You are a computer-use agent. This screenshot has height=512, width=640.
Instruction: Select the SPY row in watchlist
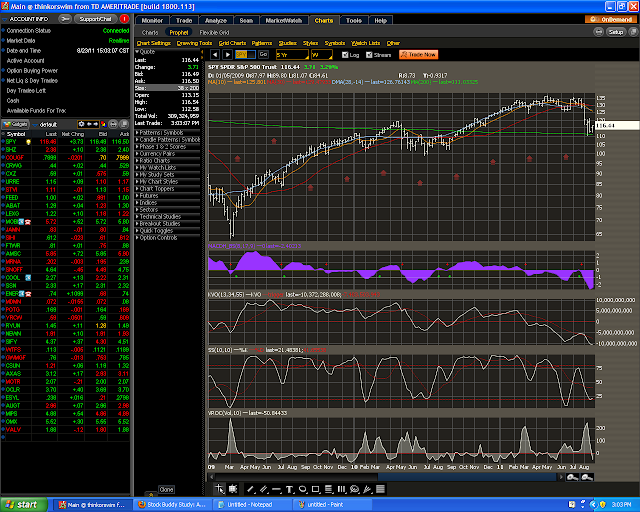tap(65, 142)
